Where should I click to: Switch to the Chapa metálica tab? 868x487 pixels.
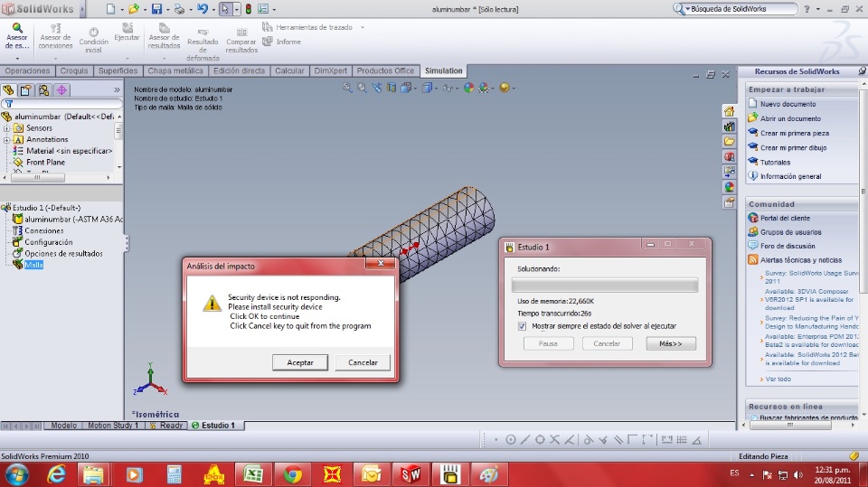(175, 70)
